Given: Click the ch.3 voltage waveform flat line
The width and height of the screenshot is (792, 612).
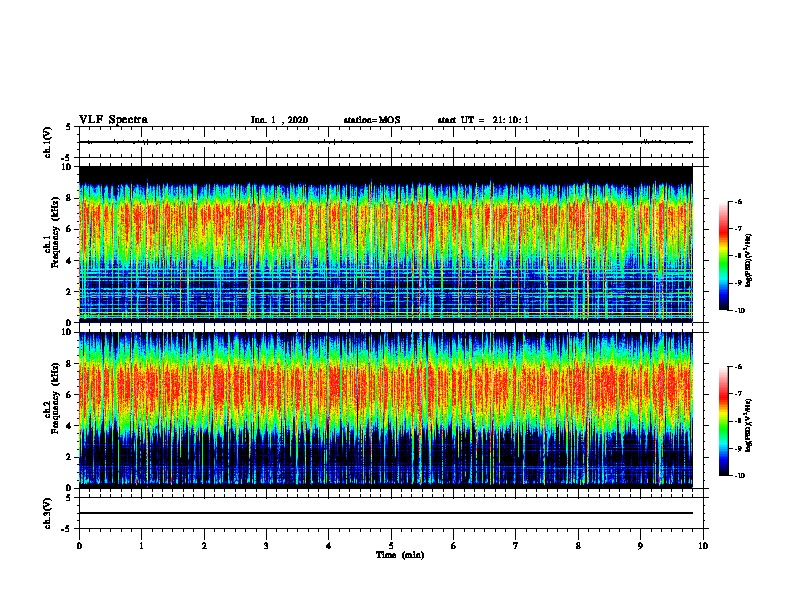Looking at the screenshot, I should pyautogui.click(x=386, y=513).
